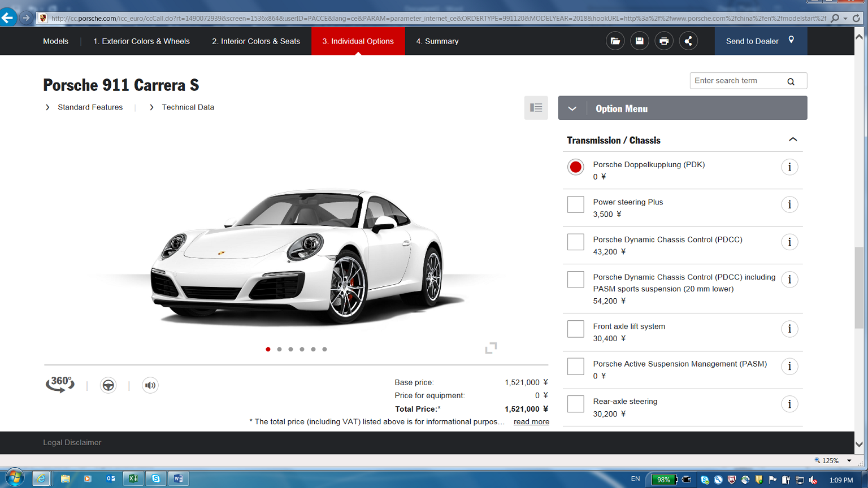Screen dimensions: 868x488
Task: Check the Front axle lift system option
Action: 575,329
